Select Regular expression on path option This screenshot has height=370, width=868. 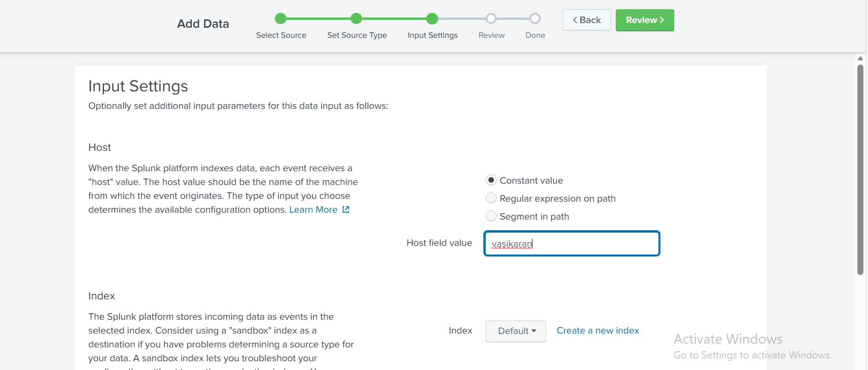pyautogui.click(x=491, y=198)
